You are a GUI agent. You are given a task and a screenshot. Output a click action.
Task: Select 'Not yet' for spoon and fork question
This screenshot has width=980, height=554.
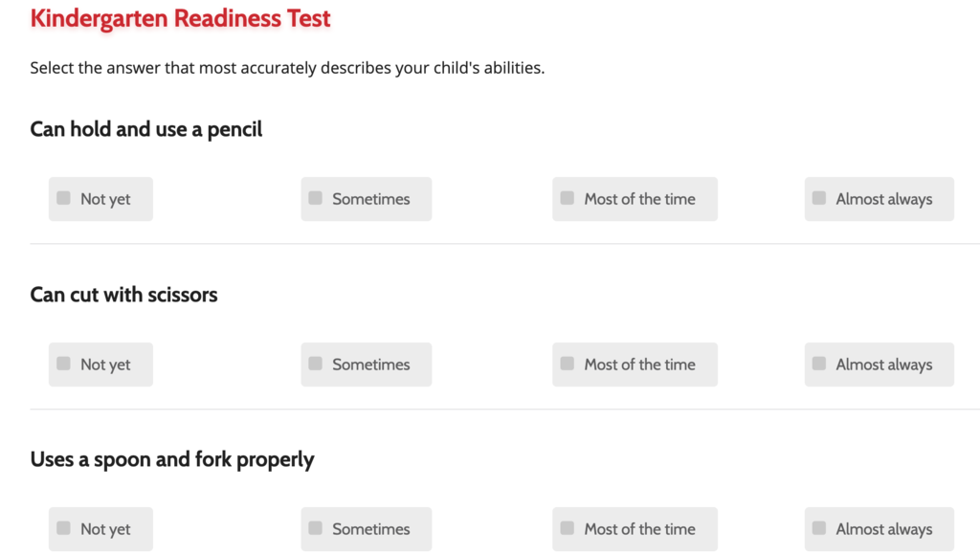[100, 529]
